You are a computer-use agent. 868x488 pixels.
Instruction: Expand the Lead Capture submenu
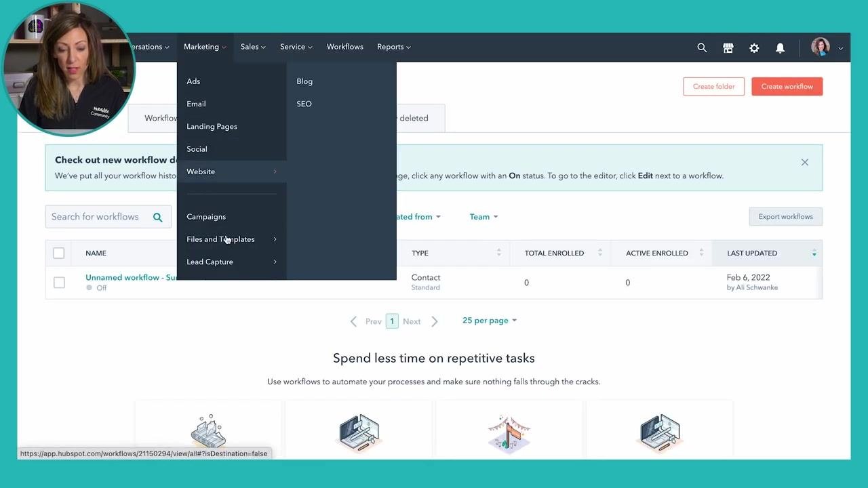(x=232, y=262)
